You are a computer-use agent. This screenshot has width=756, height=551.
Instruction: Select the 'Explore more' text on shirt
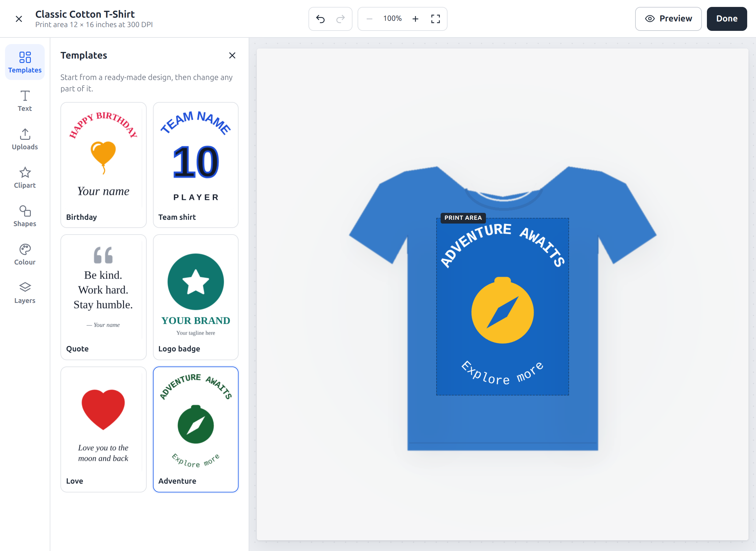(502, 373)
